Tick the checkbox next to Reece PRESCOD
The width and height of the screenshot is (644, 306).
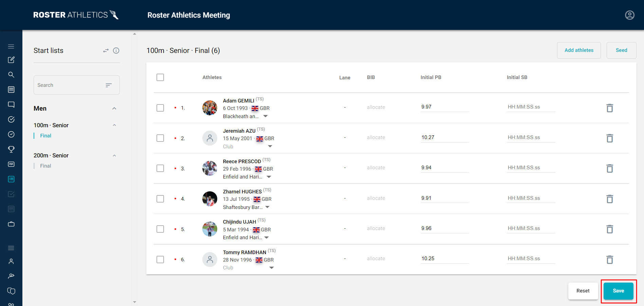[160, 168]
